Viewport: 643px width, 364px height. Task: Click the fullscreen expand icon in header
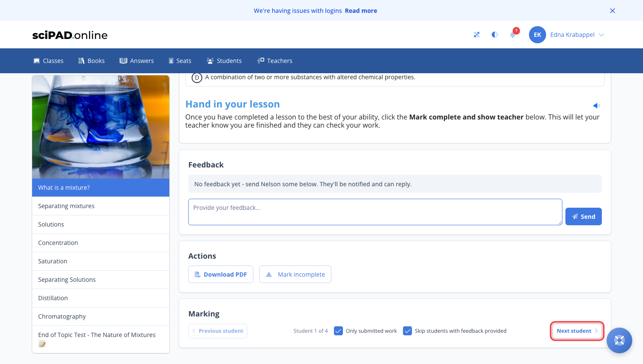click(x=476, y=35)
